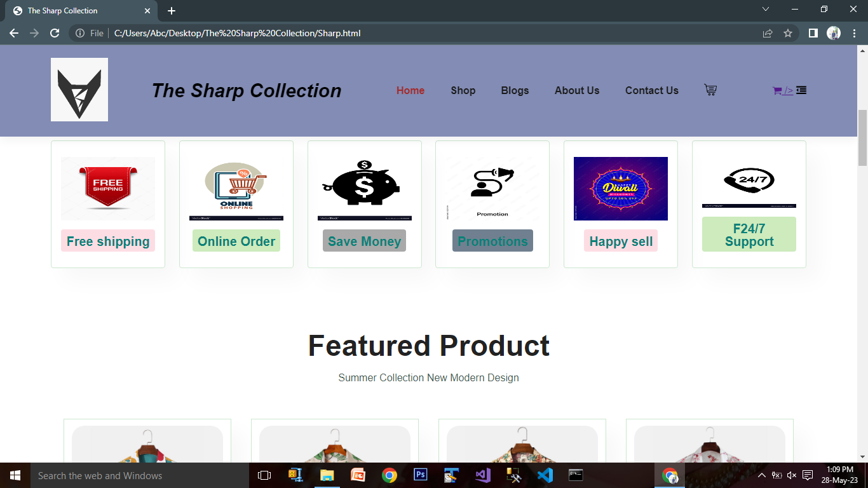This screenshot has height=488, width=868.
Task: Open the Windows Start menu
Action: click(x=15, y=475)
